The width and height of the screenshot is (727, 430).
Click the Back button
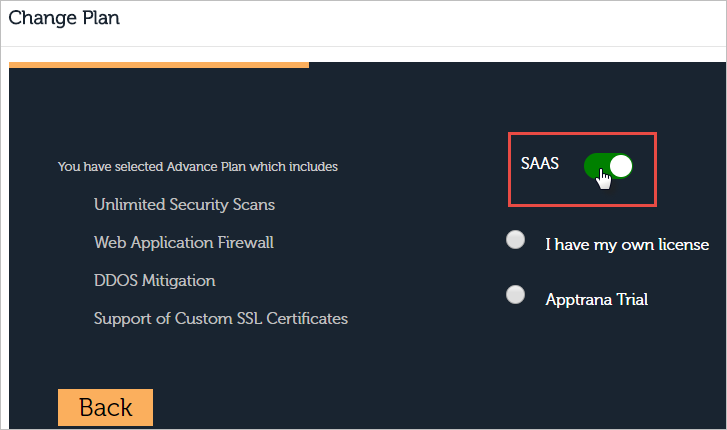coord(105,407)
